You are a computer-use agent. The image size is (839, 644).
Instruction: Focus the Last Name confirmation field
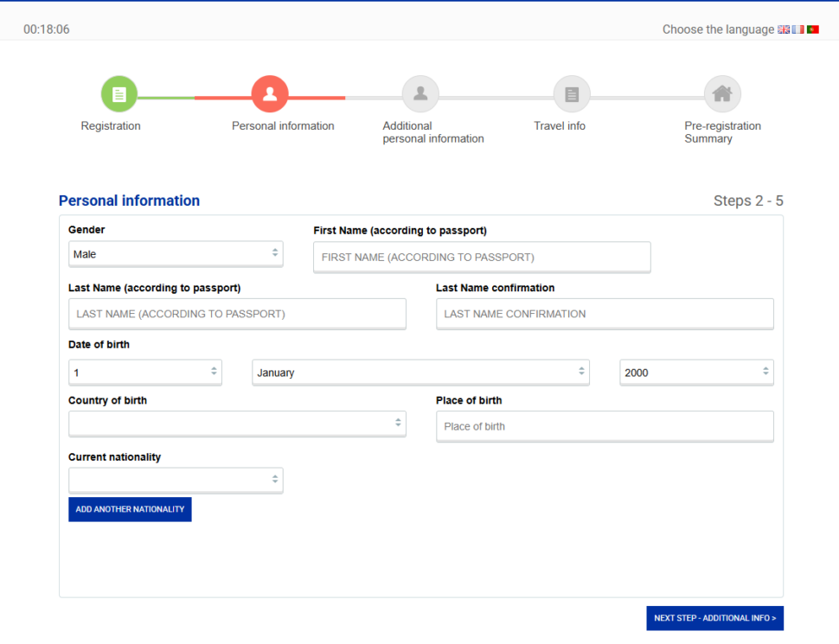click(605, 314)
